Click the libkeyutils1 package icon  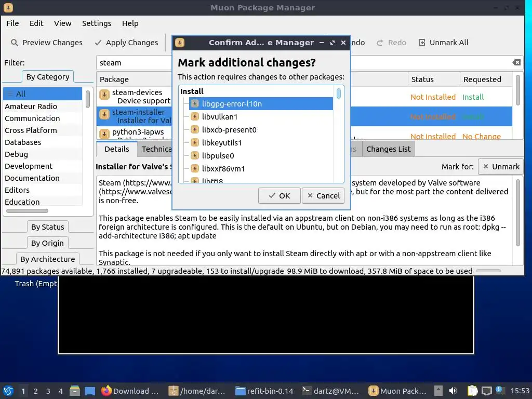[194, 142]
